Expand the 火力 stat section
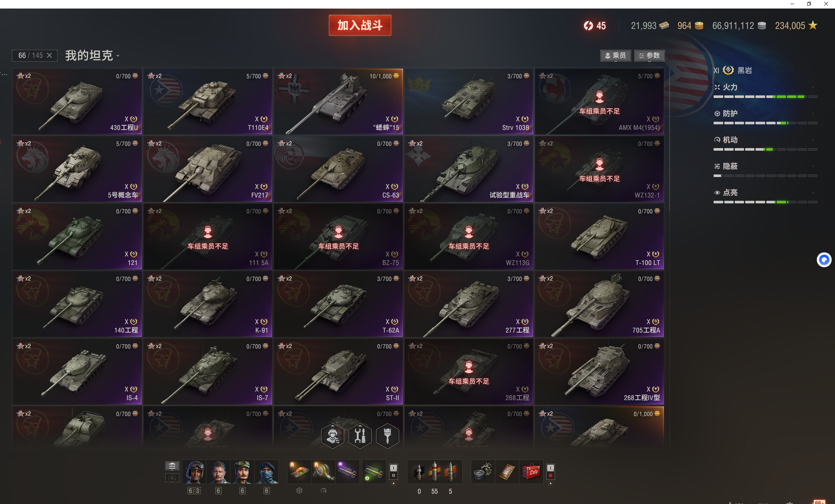The image size is (835, 504). (765, 88)
